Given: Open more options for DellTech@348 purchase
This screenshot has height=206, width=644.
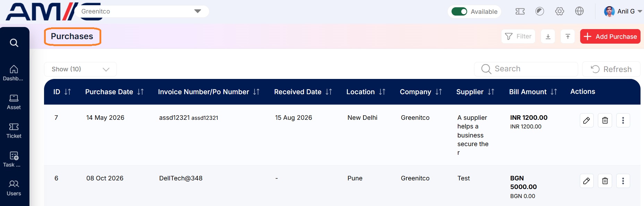Looking at the screenshot, I should (x=623, y=181).
